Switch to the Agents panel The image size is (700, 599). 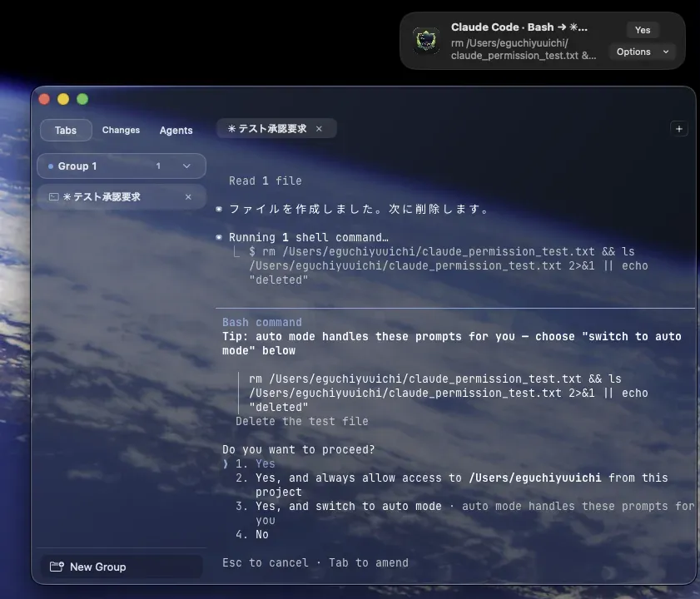click(176, 131)
